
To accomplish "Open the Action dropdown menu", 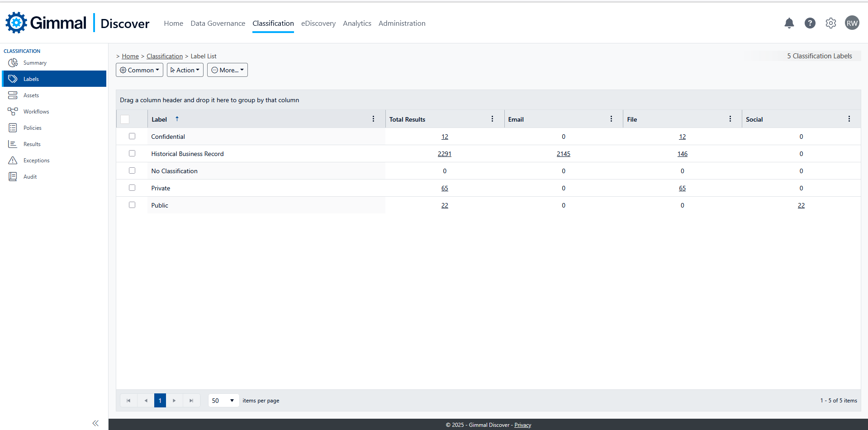I will (x=185, y=70).
